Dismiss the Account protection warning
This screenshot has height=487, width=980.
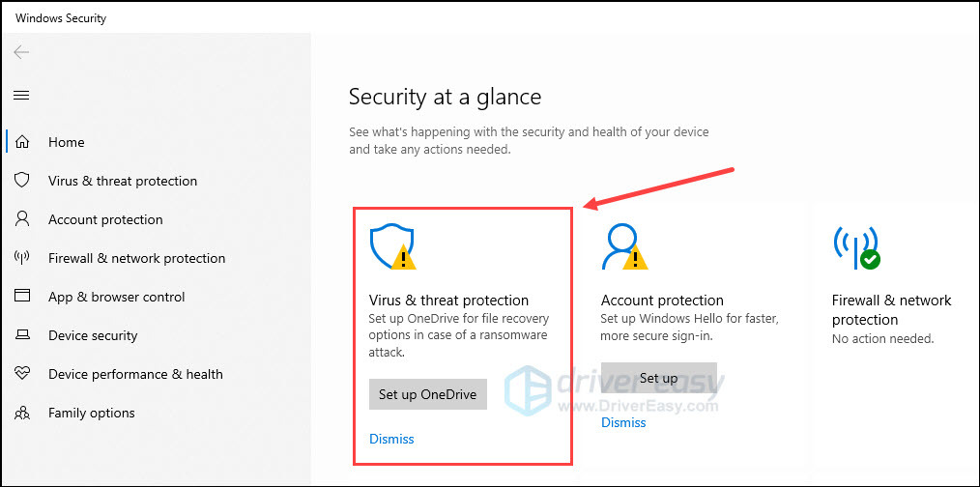coord(623,422)
